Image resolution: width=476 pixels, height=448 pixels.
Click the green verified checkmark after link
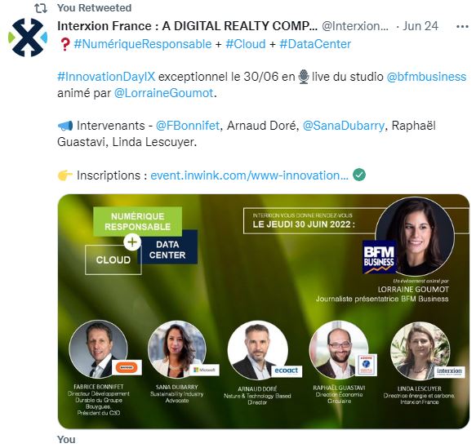click(359, 175)
